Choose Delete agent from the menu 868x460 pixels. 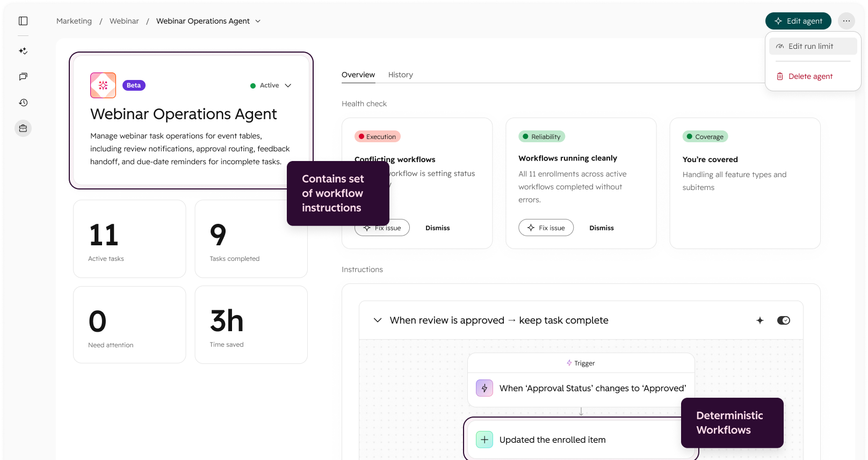tap(813, 76)
